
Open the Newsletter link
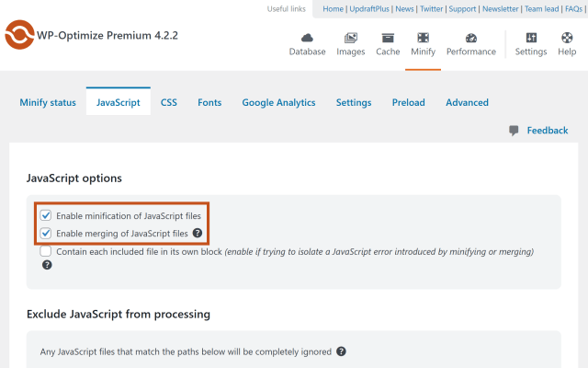coord(500,9)
